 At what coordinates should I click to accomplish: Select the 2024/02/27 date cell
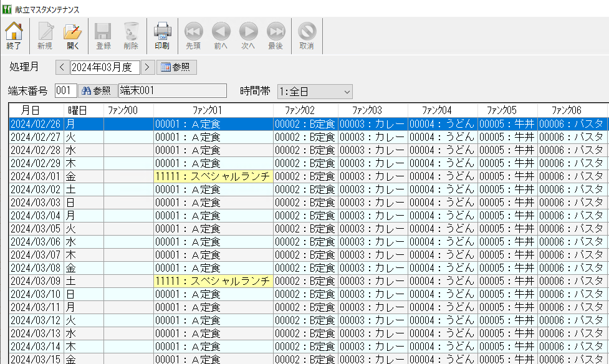pyautogui.click(x=37, y=137)
